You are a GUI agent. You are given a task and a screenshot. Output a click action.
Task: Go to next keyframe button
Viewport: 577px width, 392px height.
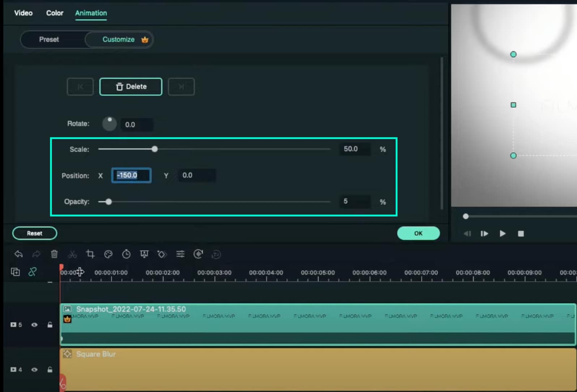tap(181, 87)
